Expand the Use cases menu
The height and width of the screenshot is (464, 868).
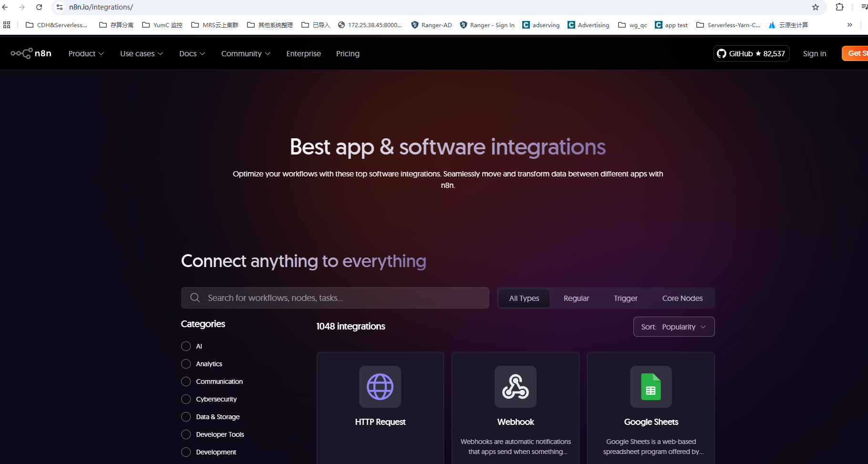[141, 53]
